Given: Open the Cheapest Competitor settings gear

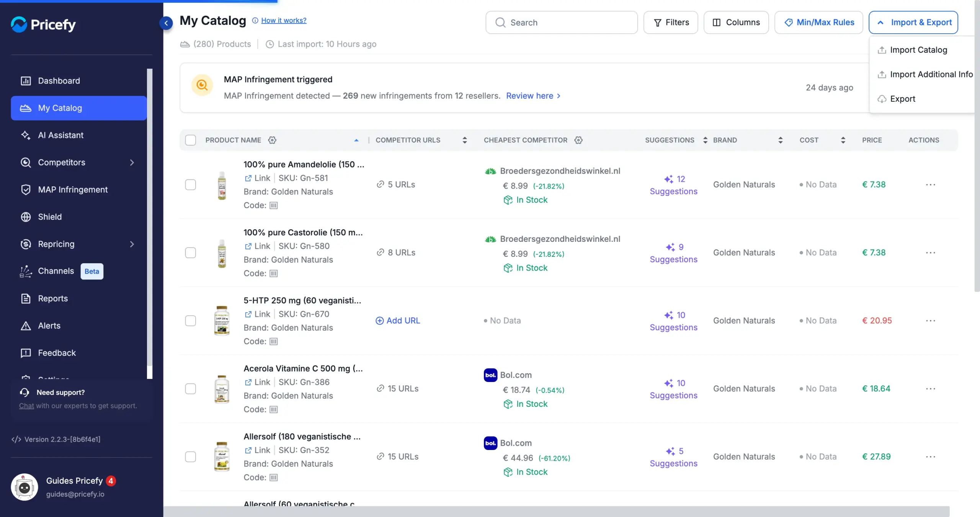Looking at the screenshot, I should 578,140.
